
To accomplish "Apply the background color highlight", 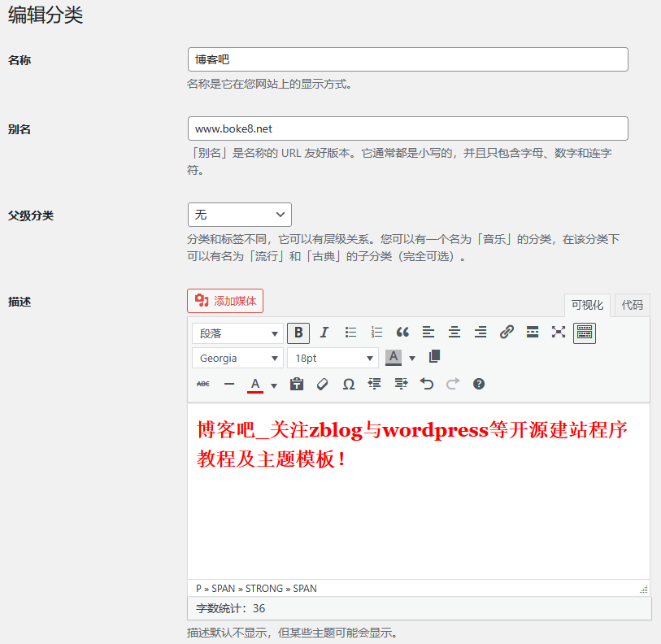I will (394, 358).
